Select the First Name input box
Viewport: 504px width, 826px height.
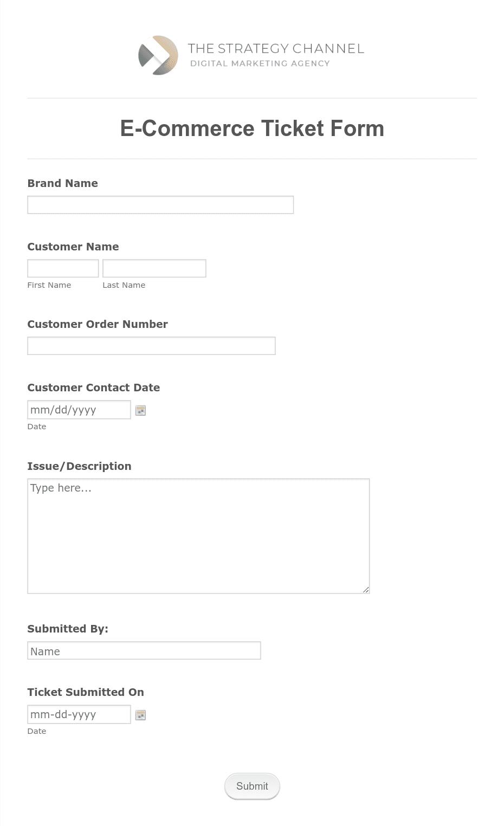click(63, 268)
